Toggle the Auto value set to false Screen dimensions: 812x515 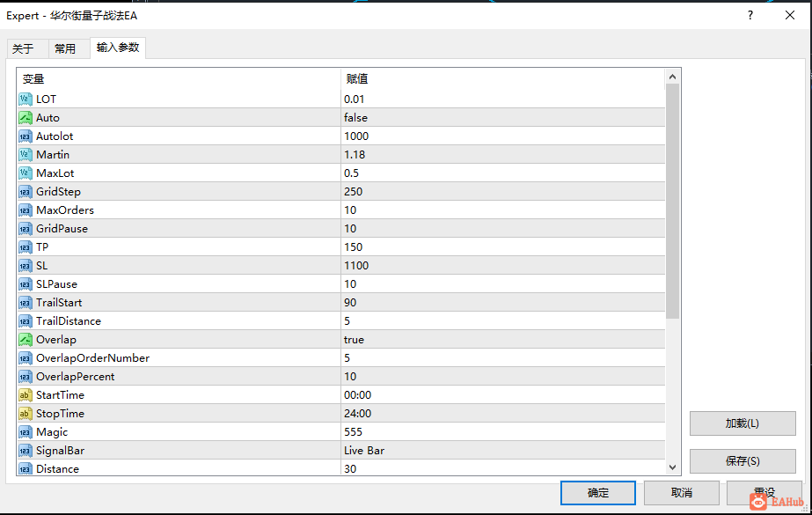503,118
